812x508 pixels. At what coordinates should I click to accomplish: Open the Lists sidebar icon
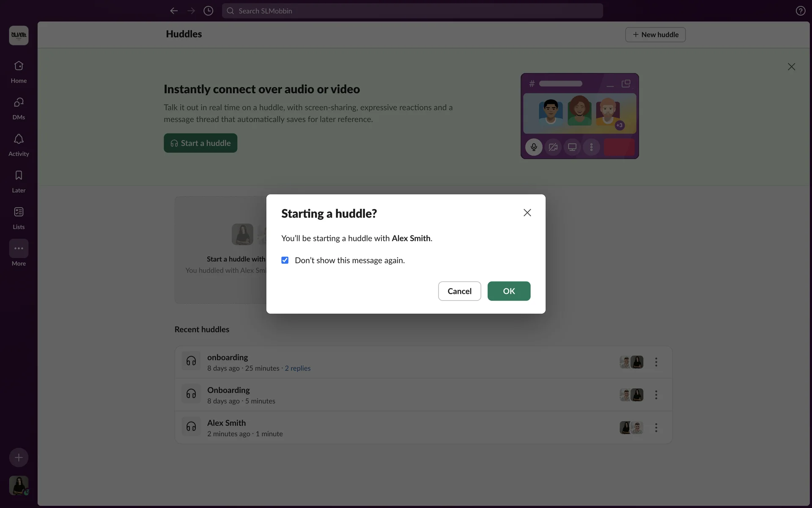(x=19, y=212)
